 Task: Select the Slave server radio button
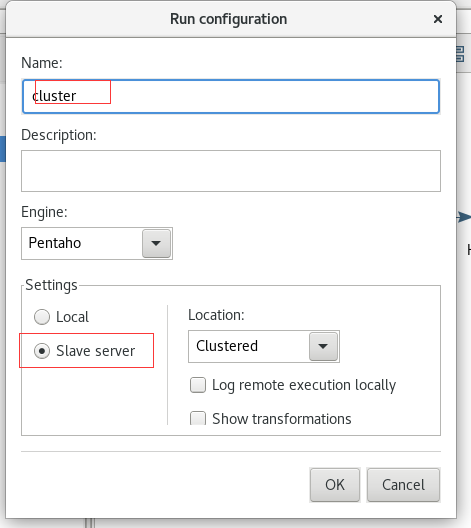point(42,351)
